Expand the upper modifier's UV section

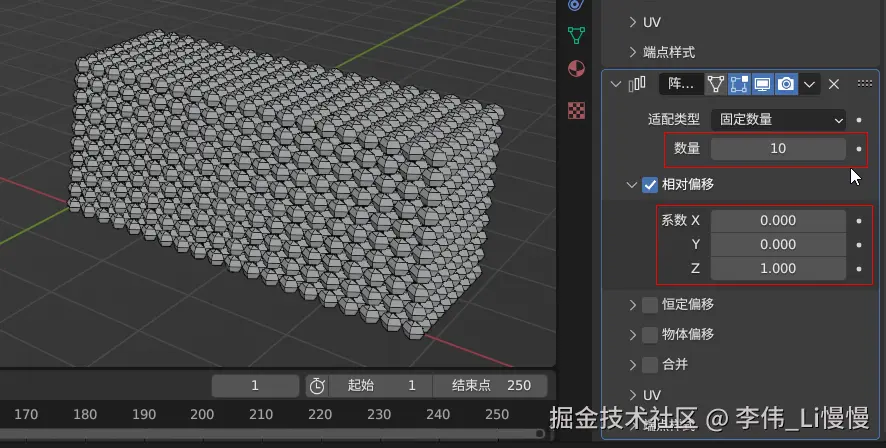tap(633, 22)
